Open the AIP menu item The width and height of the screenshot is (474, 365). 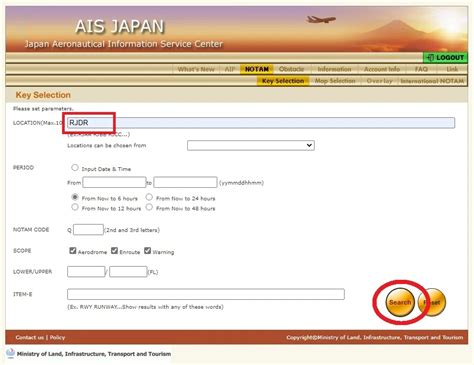[230, 69]
